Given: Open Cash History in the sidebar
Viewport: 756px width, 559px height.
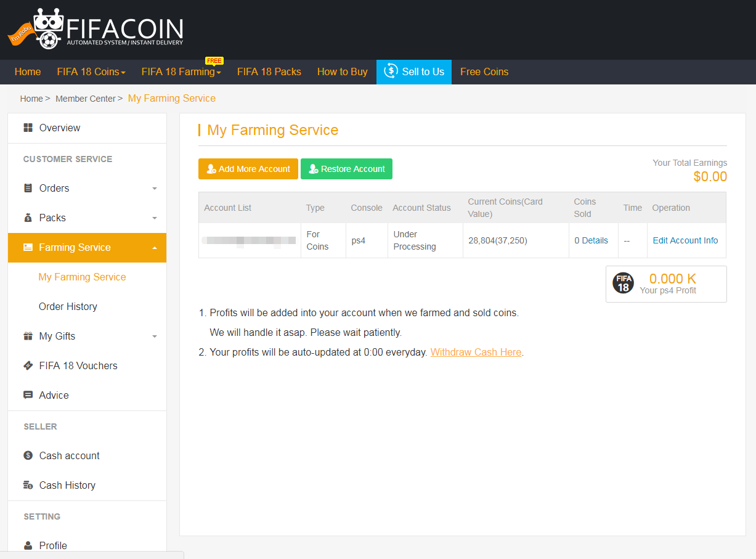Looking at the screenshot, I should pyautogui.click(x=87, y=486).
